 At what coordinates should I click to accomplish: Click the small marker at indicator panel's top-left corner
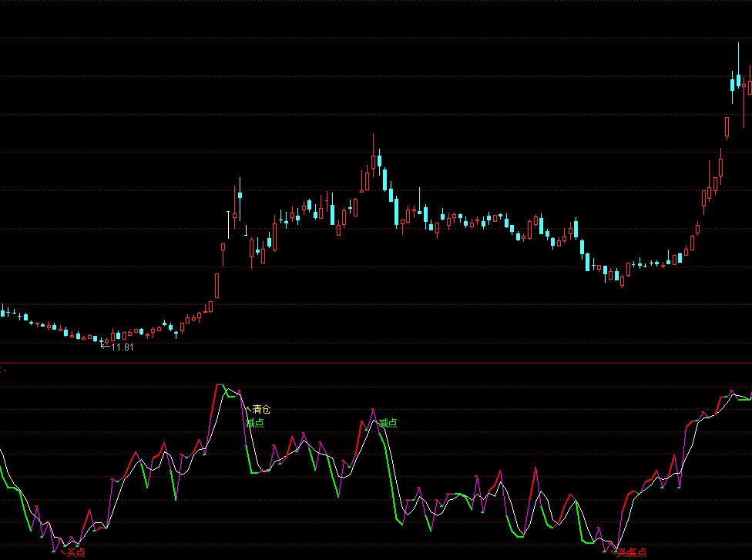click(2, 371)
